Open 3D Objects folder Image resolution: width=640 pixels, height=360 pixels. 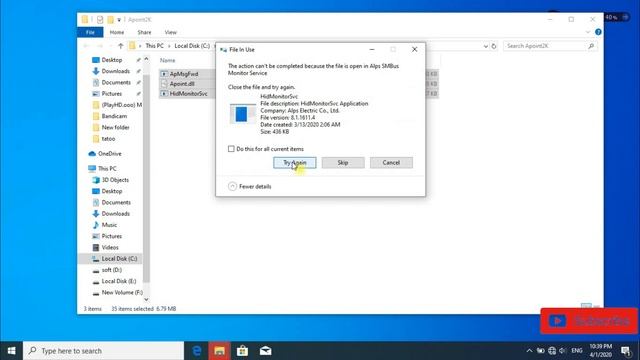coord(115,180)
